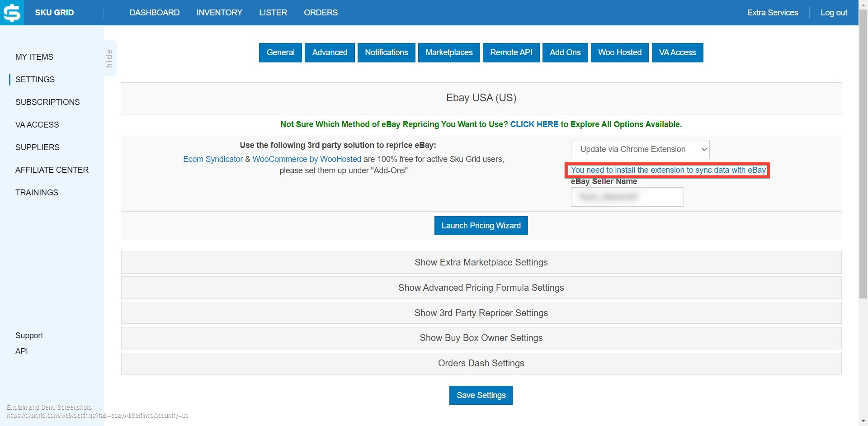The image size is (868, 426).
Task: Expand Show 3rd Party Repricer Settings
Action: 481,313
